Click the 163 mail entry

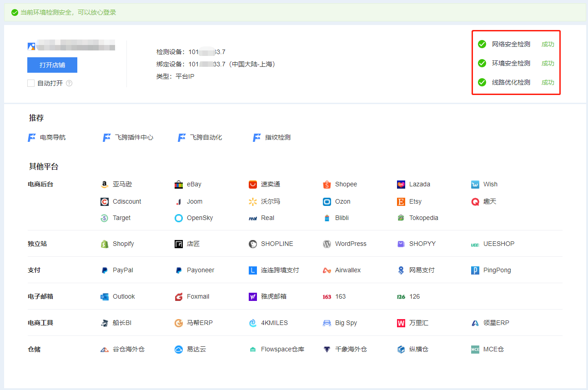(334, 296)
